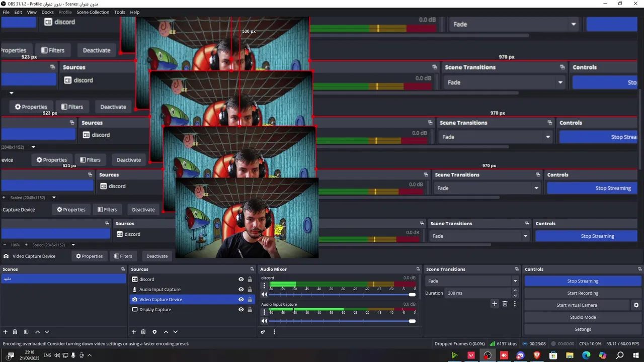The height and width of the screenshot is (362, 644).
Task: Open Microsoft Store from taskbar
Action: tap(553, 355)
